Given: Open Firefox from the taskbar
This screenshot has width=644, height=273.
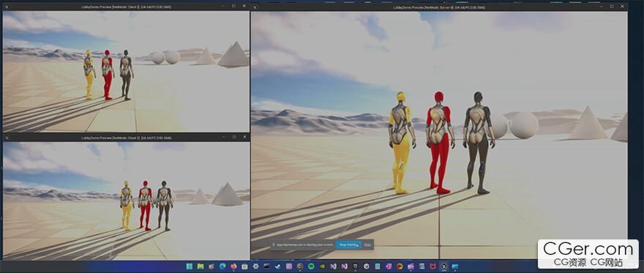Looking at the screenshot, I should tap(233, 266).
